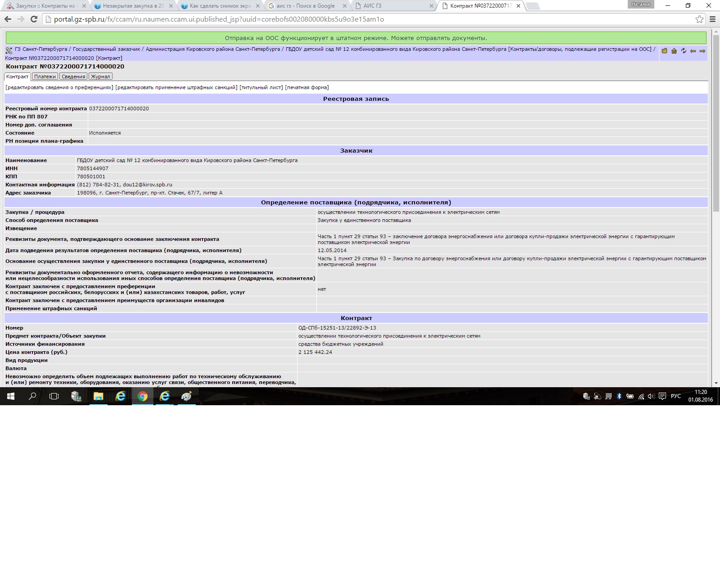
Task: Open the Paint taskbar icon
Action: [186, 396]
